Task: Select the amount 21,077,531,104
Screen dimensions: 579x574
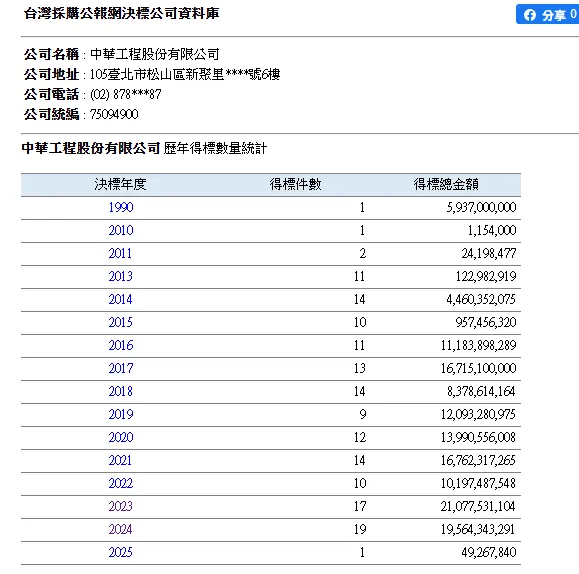Action: 478,506
